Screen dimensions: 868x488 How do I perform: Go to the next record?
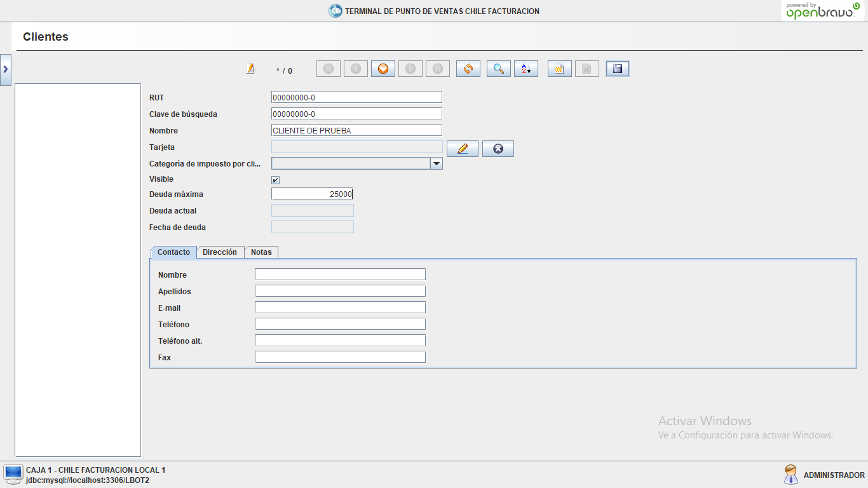pos(410,69)
